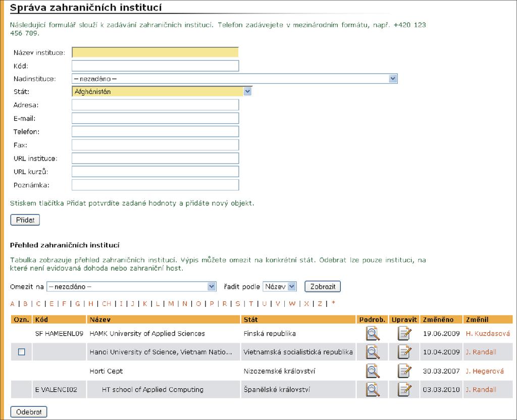Open the Řadit podle Název dropdown
The height and width of the screenshot is (420, 517).
tap(280, 287)
